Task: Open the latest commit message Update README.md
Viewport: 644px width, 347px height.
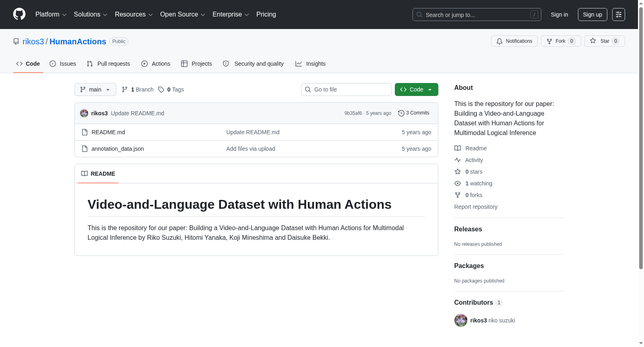Action: point(138,113)
